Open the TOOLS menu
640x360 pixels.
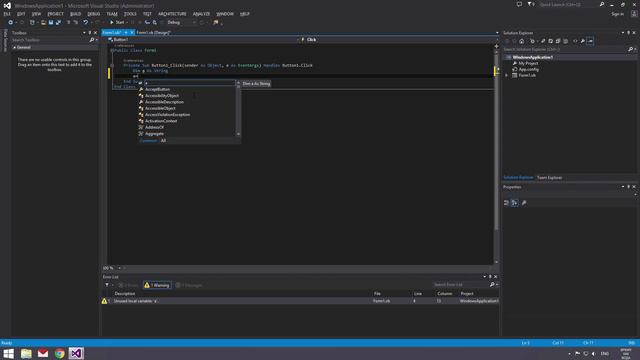pyautogui.click(x=130, y=14)
